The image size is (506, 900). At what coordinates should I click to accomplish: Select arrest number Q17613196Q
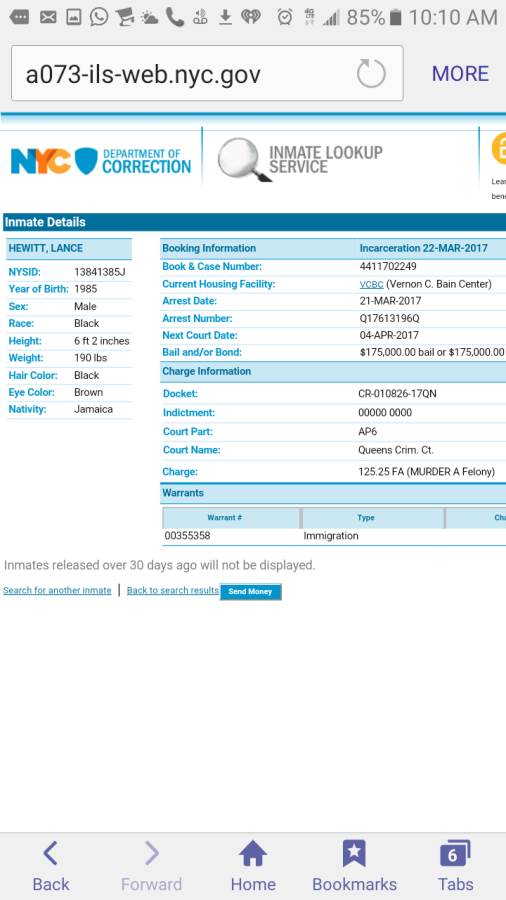click(x=390, y=318)
